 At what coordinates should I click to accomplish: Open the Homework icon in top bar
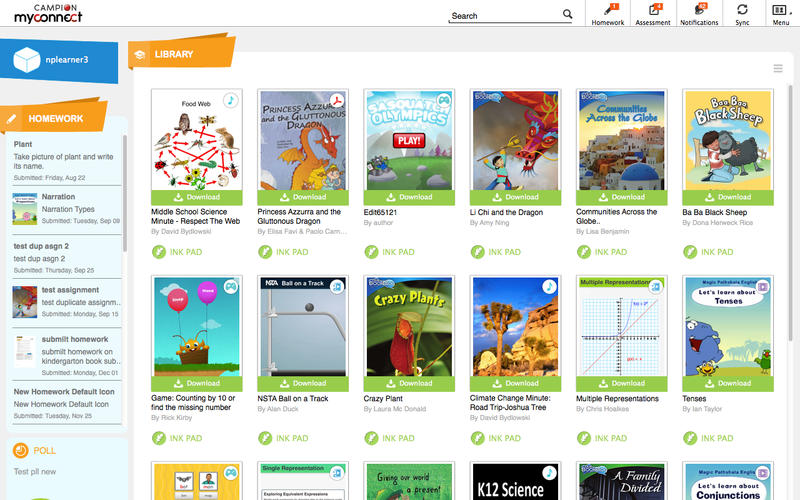[608, 14]
